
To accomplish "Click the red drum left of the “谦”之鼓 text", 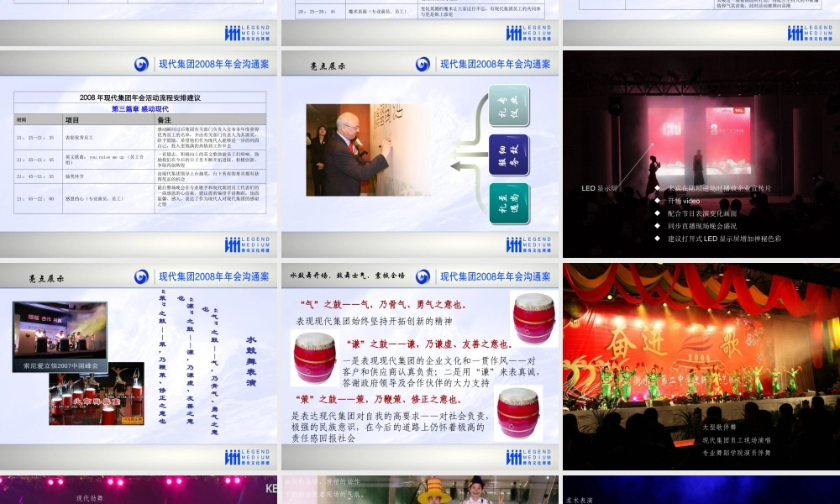I will (315, 357).
